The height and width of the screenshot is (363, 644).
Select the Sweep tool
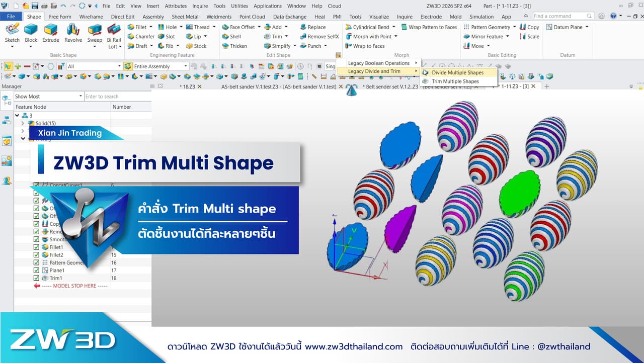click(94, 35)
